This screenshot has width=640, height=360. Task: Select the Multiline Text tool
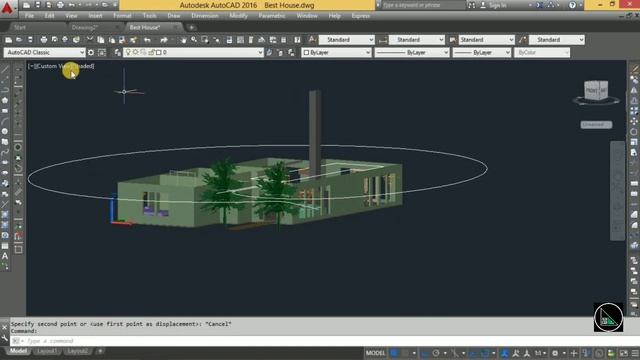coord(5,256)
